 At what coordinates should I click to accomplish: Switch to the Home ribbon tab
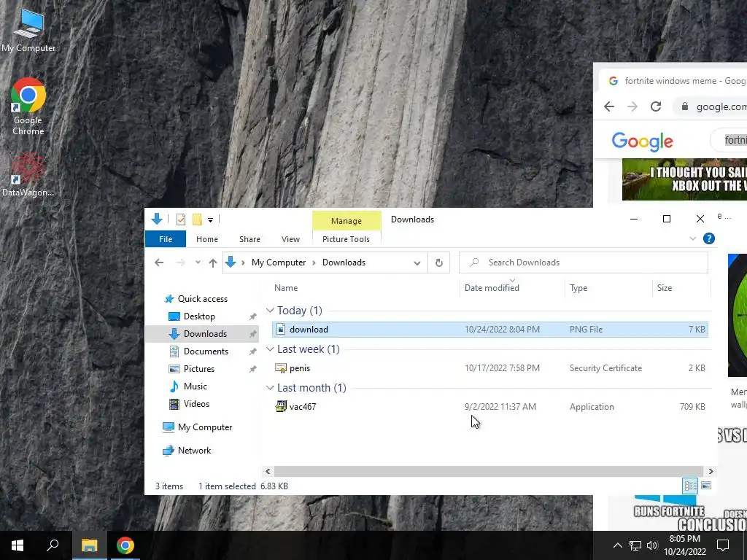tap(206, 239)
